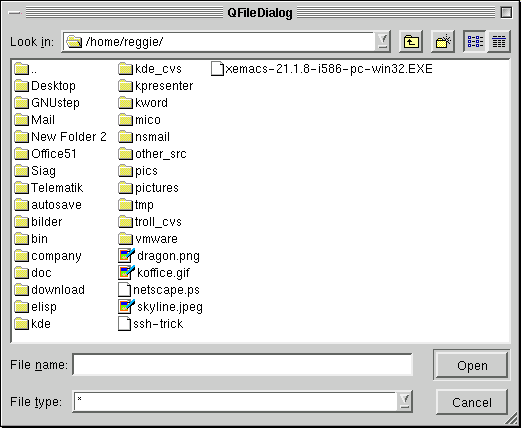Select the xemacs win32 EXE file
This screenshot has height=428, width=521.
[322, 69]
